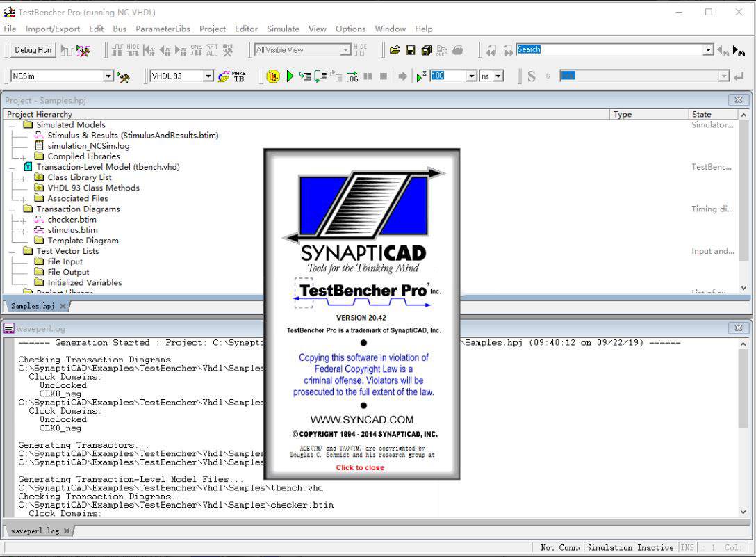Collapse the Test Vector Lists node
The width and height of the screenshot is (756, 557).
12,252
